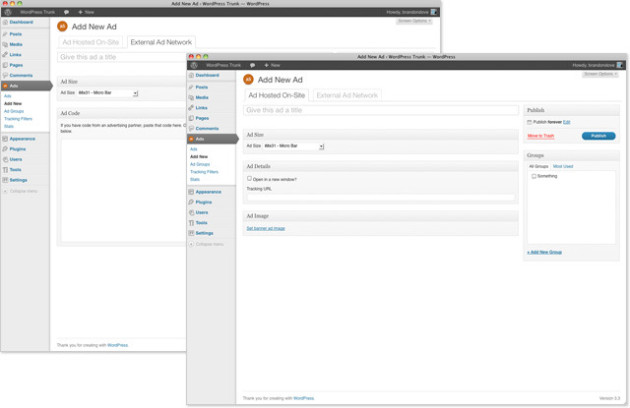Open Ad Groups submenu in back window
The height and width of the screenshot is (408, 630).
(x=14, y=111)
